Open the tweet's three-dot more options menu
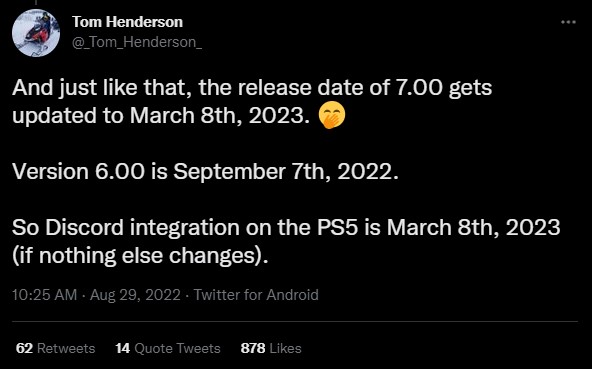 coord(568,22)
